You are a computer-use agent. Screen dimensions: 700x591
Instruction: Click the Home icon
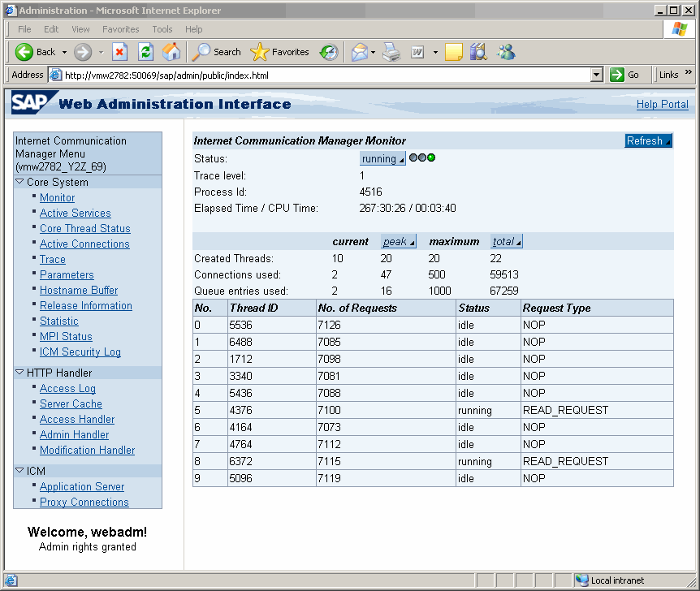tap(171, 52)
